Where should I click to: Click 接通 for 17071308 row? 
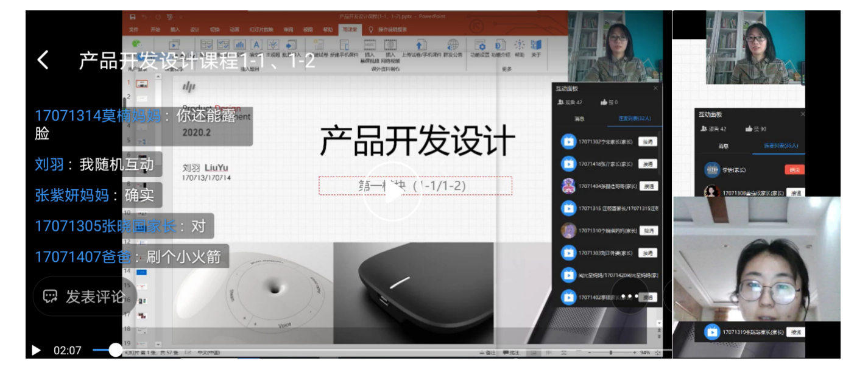795,192
